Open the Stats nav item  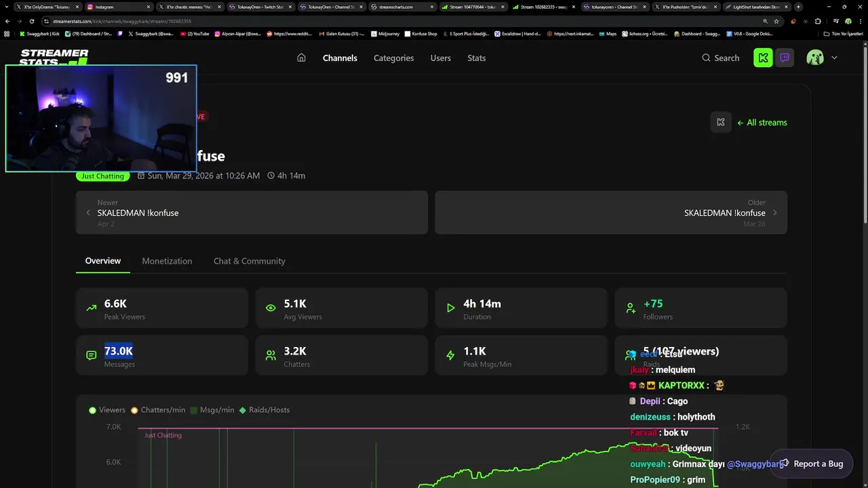click(x=476, y=58)
